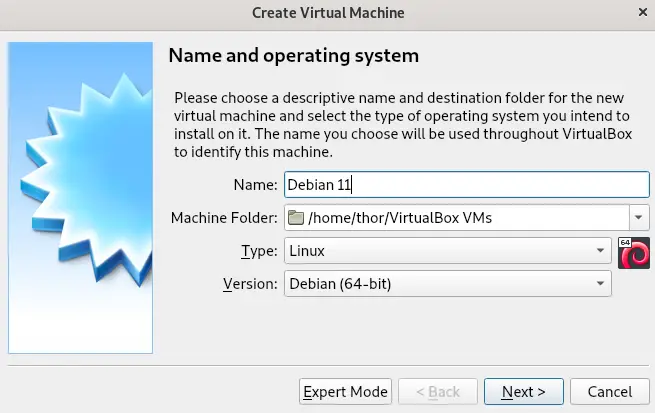Click the 'Version:' label

[250, 284]
